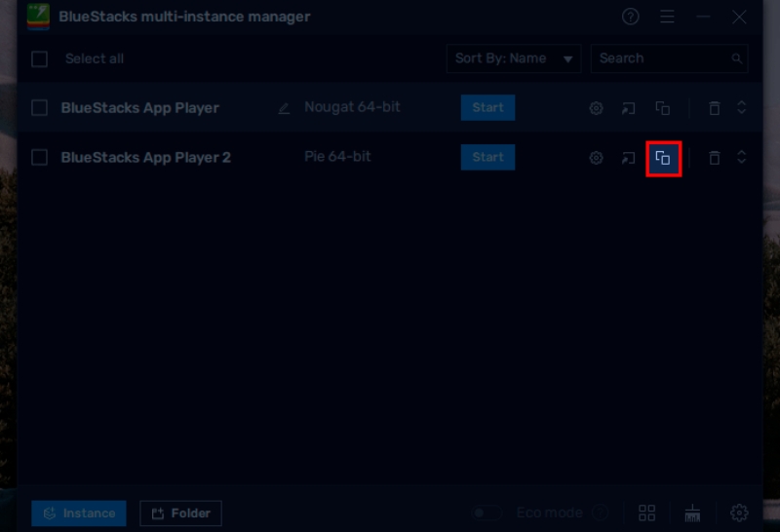780x532 pixels.
Task: Minimize the multi-instance manager window
Action: (703, 17)
